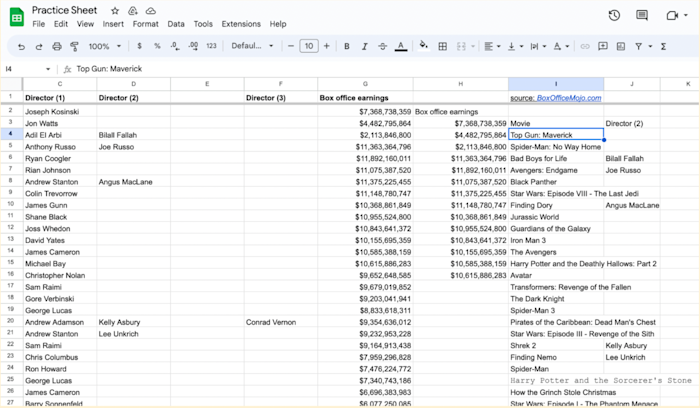Open text wrapping dropdown
700x408 pixels.
(x=538, y=46)
